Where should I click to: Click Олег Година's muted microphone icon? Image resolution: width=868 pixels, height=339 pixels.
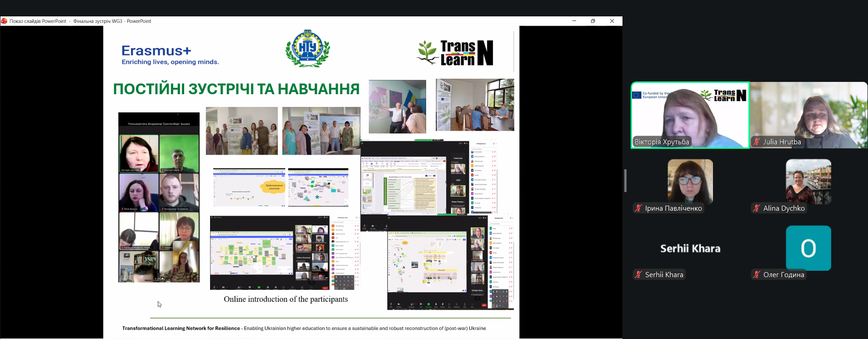tap(757, 275)
